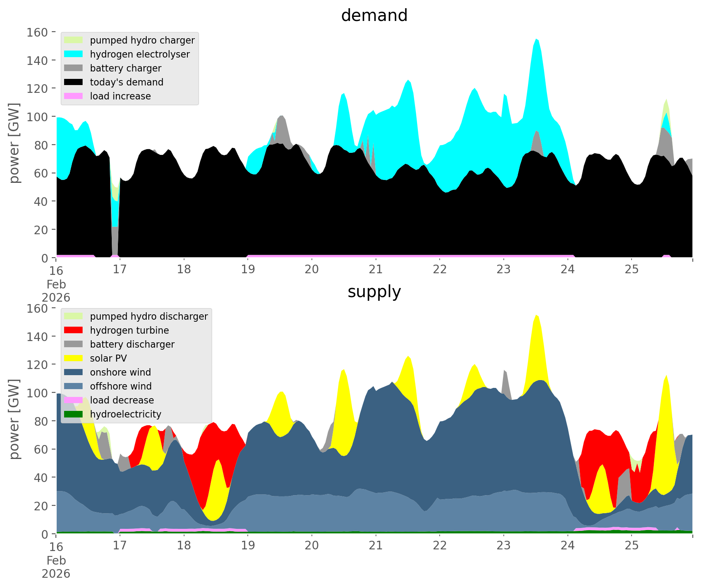This screenshot has width=701, height=588.
Task: Click the pumped hydro charger legend swatch
Action: pyautogui.click(x=74, y=40)
